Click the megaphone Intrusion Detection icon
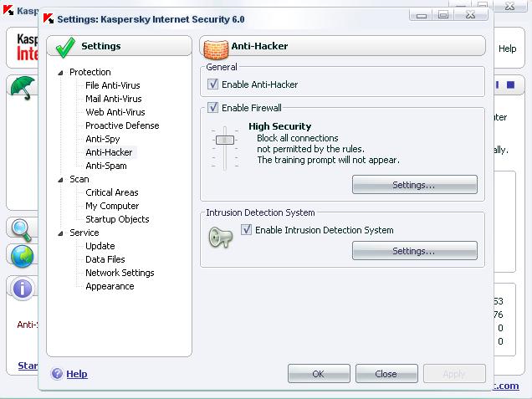 pos(221,237)
